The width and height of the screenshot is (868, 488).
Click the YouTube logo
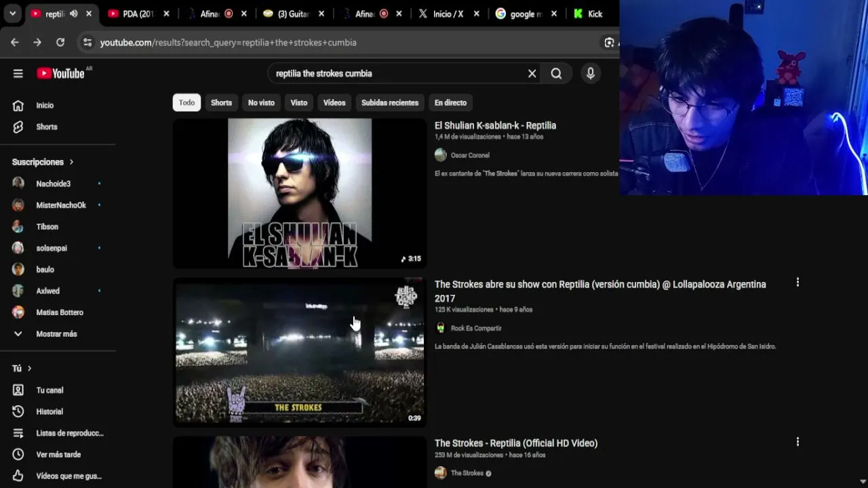pos(60,73)
